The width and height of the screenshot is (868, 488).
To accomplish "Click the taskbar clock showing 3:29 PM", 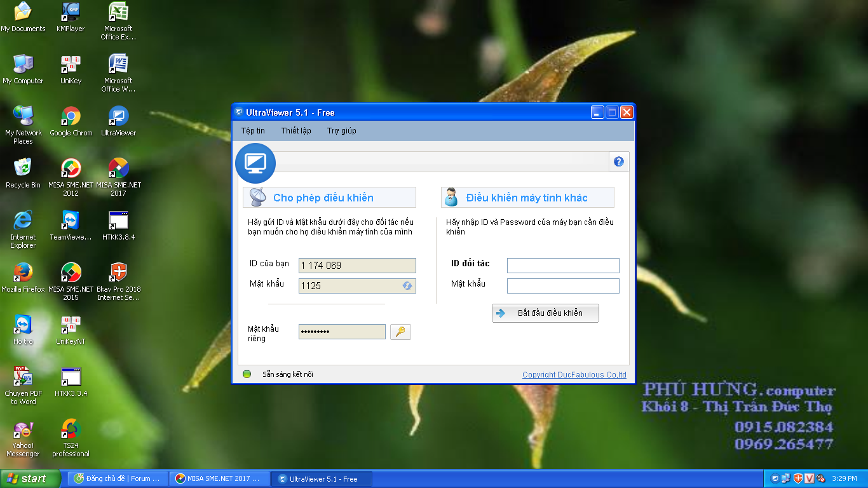I will click(x=844, y=478).
